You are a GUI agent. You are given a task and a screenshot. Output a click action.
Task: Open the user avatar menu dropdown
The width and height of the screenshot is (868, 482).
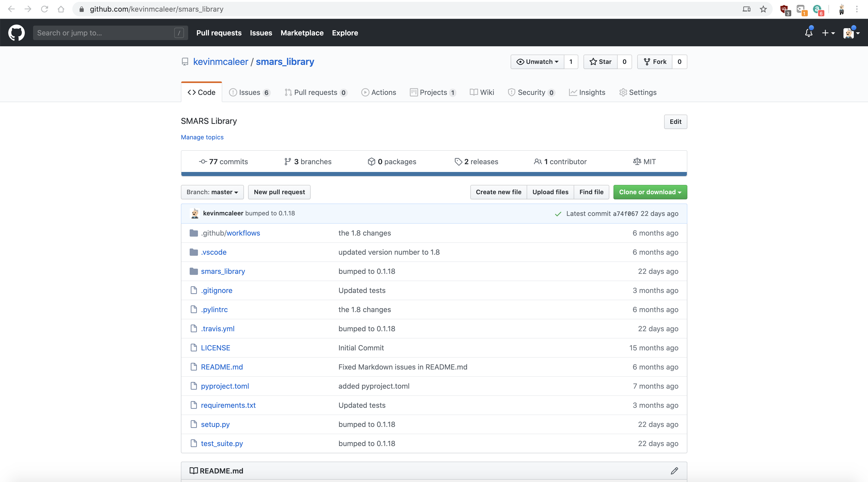click(851, 33)
